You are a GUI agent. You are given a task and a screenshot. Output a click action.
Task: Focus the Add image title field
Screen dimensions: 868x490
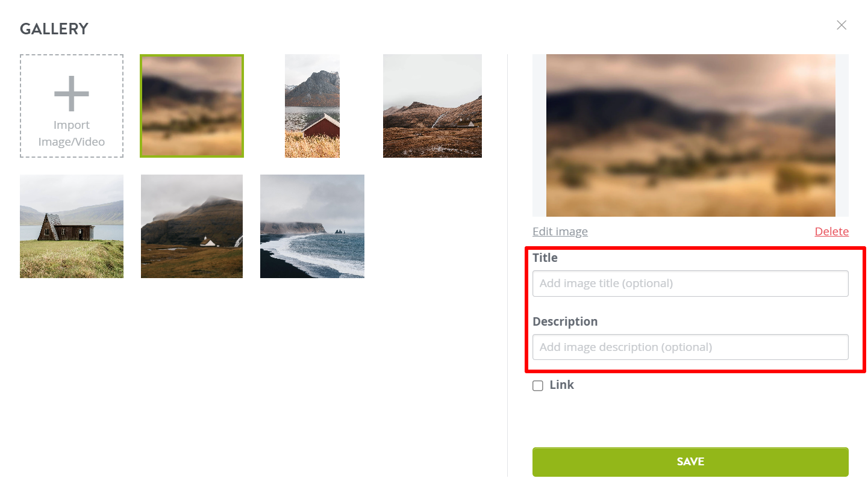[690, 284]
